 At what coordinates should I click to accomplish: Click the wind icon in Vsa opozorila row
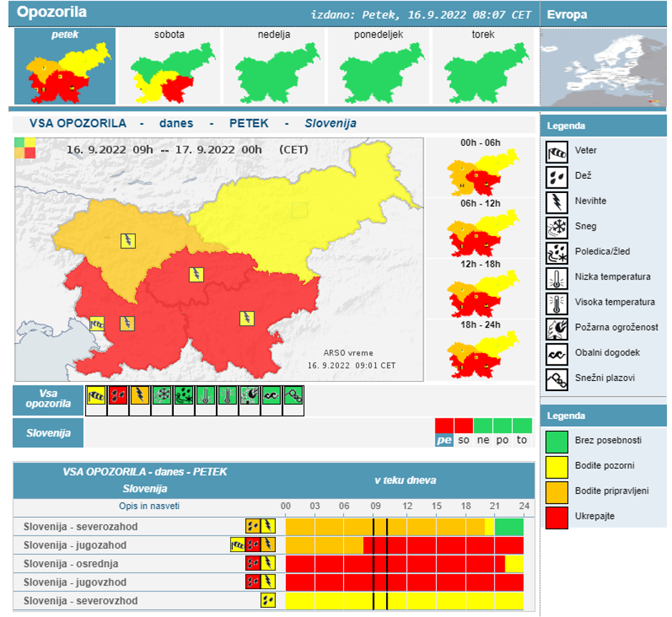[96, 396]
